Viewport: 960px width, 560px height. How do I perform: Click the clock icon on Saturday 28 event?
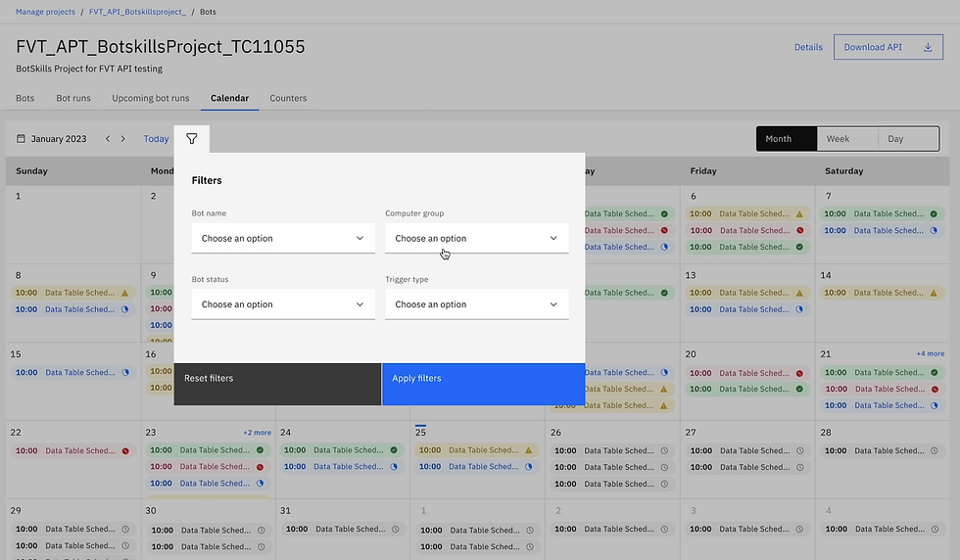pyautogui.click(x=935, y=451)
